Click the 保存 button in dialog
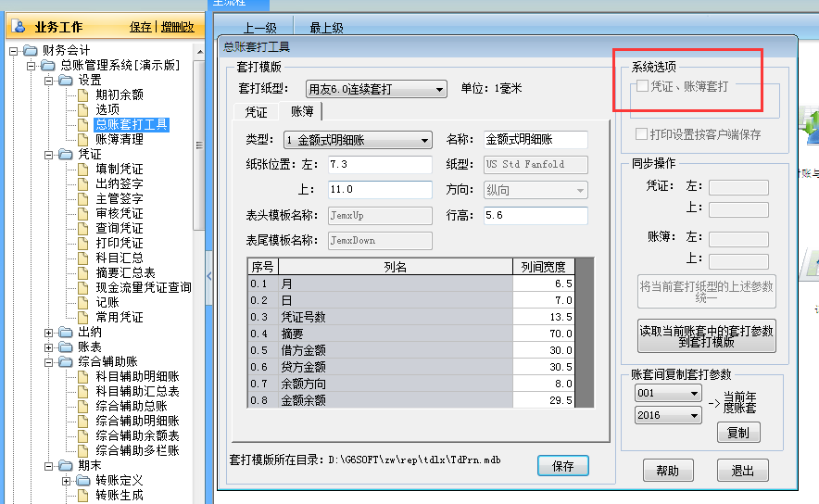The height and width of the screenshot is (504, 819). 563,466
